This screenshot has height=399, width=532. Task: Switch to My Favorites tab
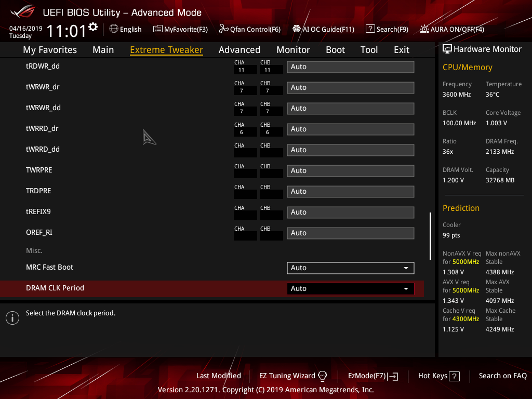(x=50, y=50)
